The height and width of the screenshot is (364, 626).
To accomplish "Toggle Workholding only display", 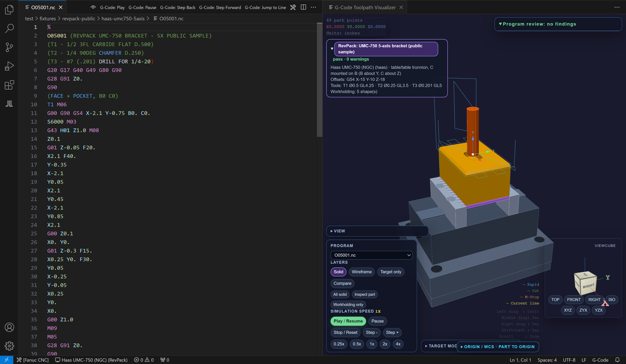I will [348, 305].
